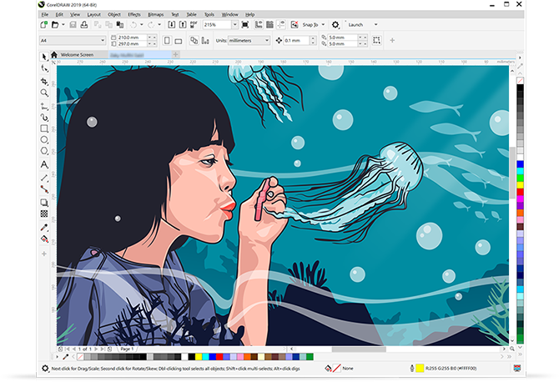559x392 pixels.
Task: Click the Page 1 tab
Action: (127, 349)
